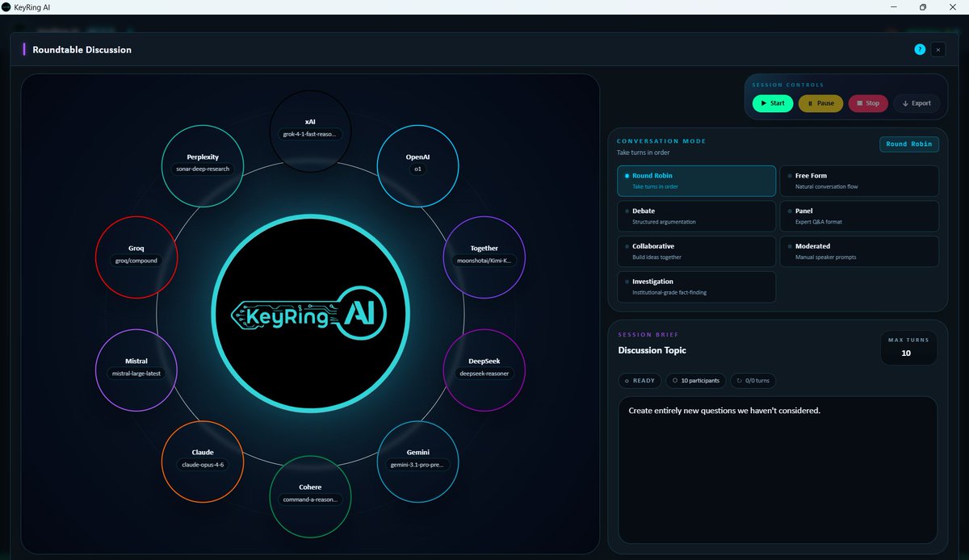Start the roundtable session
This screenshot has width=969, height=560.
click(x=773, y=103)
